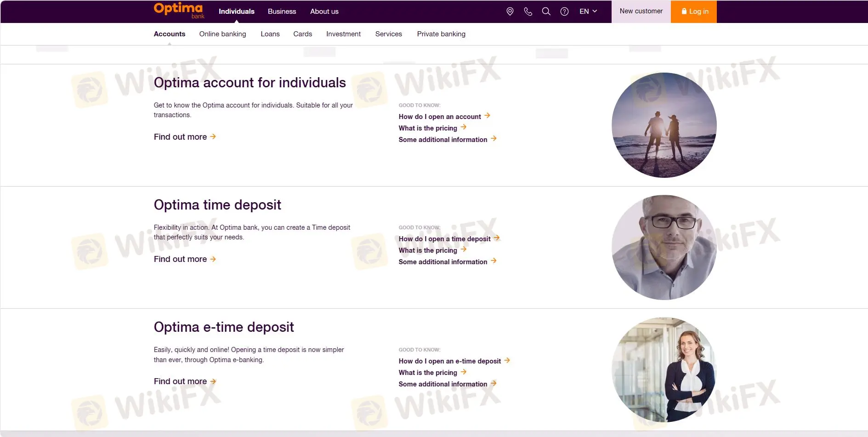The width and height of the screenshot is (868, 437).
Task: Select the Individuals top menu item
Action: 237,11
